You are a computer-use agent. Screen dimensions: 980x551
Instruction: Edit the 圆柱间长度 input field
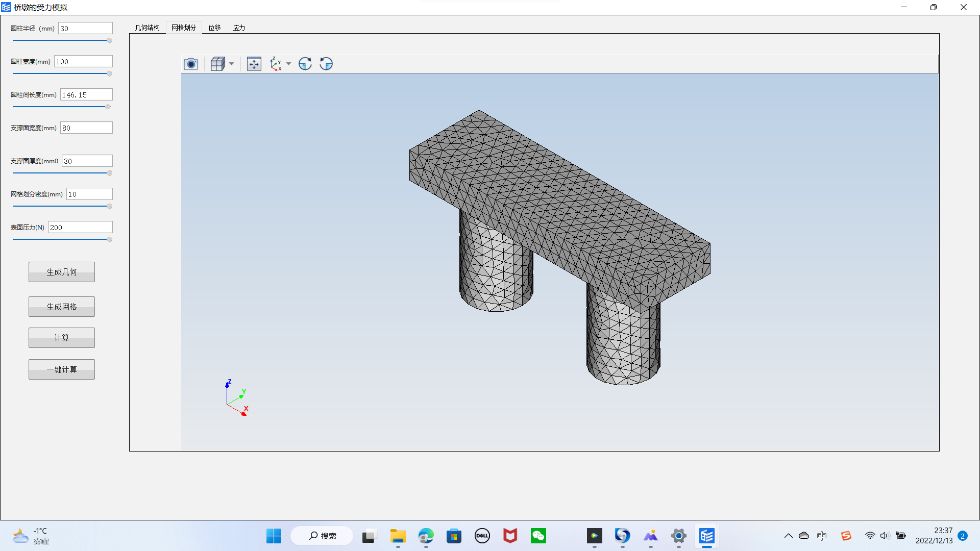(x=86, y=94)
